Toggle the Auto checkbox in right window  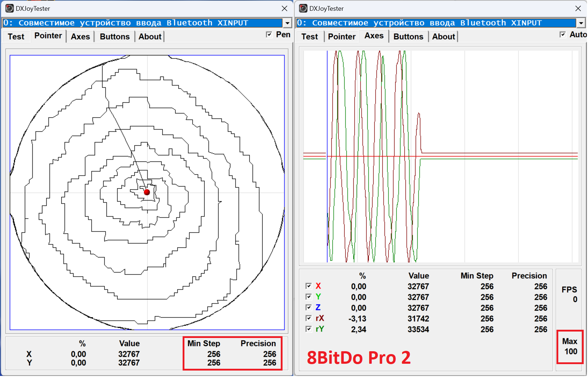(563, 34)
